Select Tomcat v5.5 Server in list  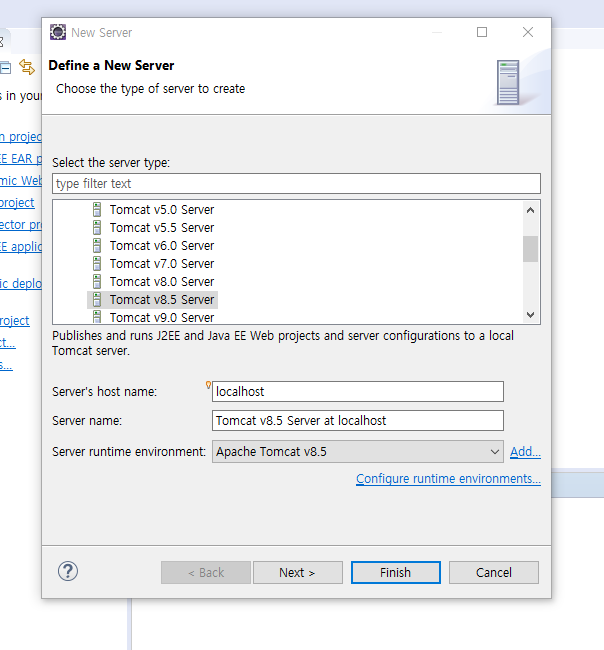[162, 228]
